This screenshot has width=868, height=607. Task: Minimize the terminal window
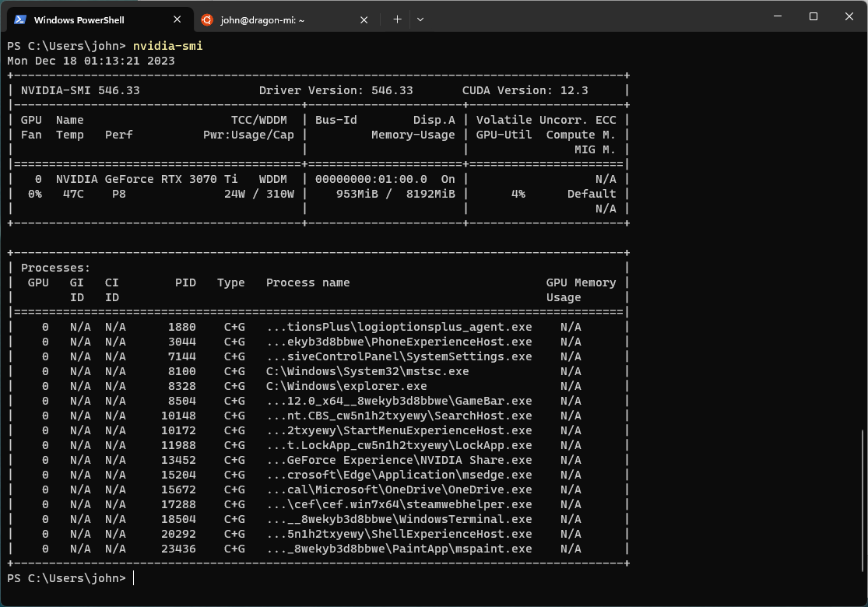click(x=777, y=16)
